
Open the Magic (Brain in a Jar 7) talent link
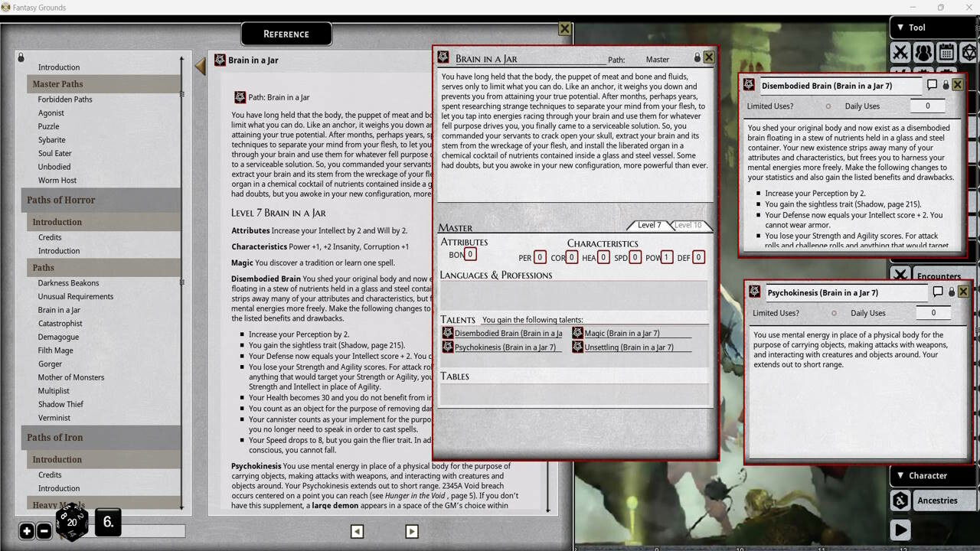tap(620, 333)
